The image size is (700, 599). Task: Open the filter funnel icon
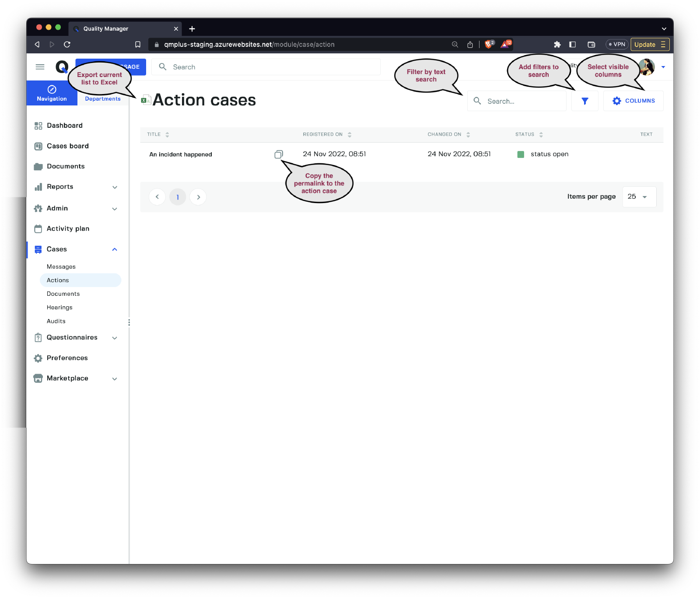point(584,101)
